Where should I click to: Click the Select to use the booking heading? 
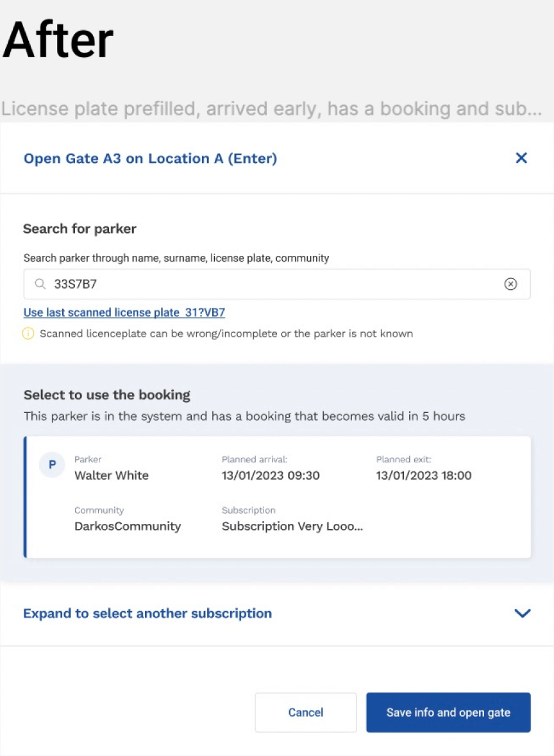[x=107, y=395]
